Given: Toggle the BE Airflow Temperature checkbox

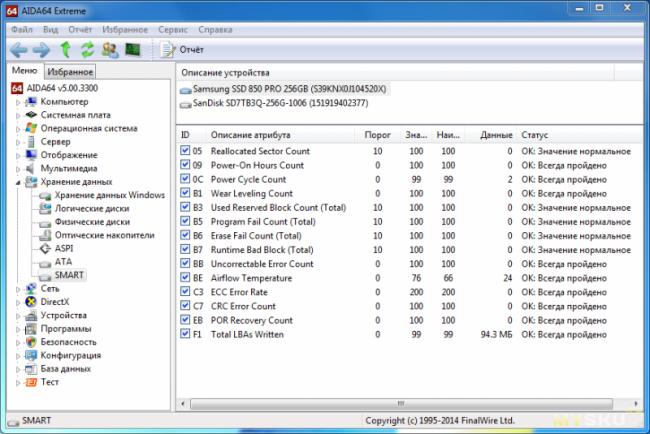Looking at the screenshot, I should point(185,277).
